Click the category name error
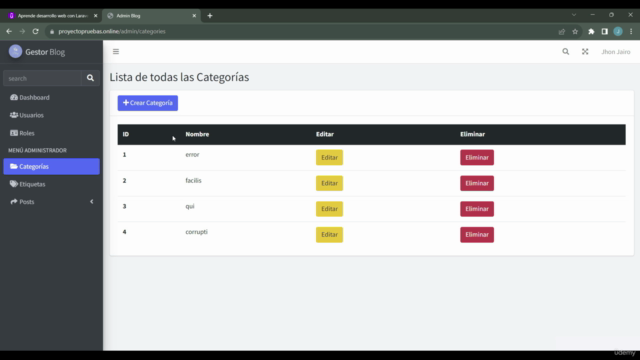The height and width of the screenshot is (360, 640). point(192,155)
